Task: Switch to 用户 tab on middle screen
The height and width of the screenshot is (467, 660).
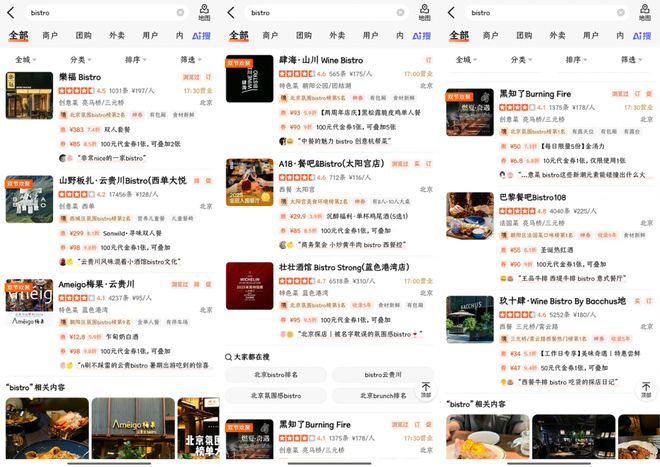Action: 370,35
